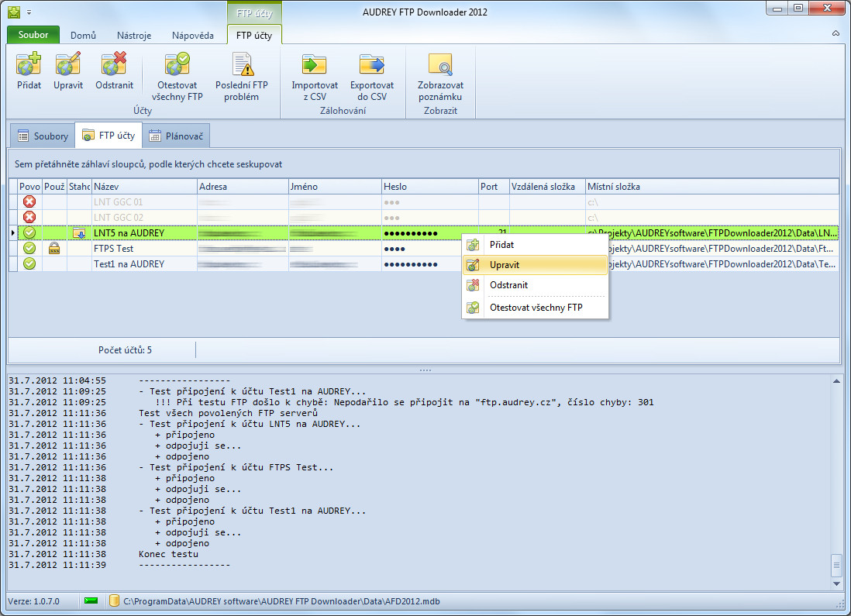Click the AFD2012.mdb database path in the status bar
The width and height of the screenshot is (851, 616).
[x=281, y=601]
